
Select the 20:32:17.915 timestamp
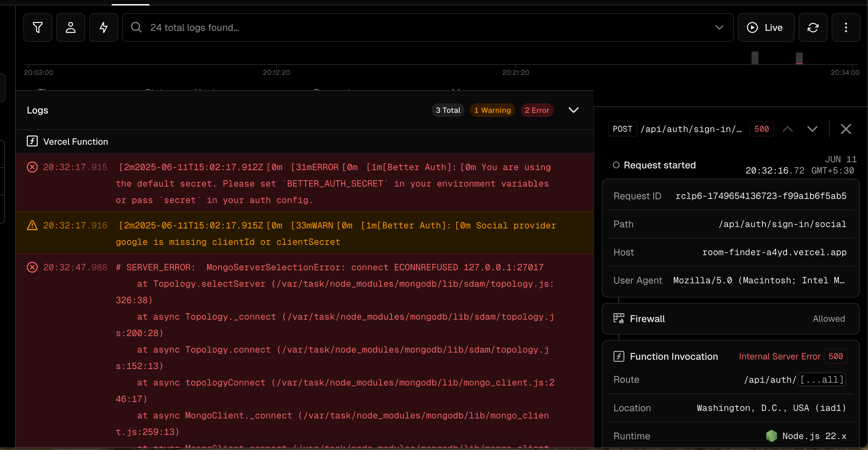(x=75, y=167)
